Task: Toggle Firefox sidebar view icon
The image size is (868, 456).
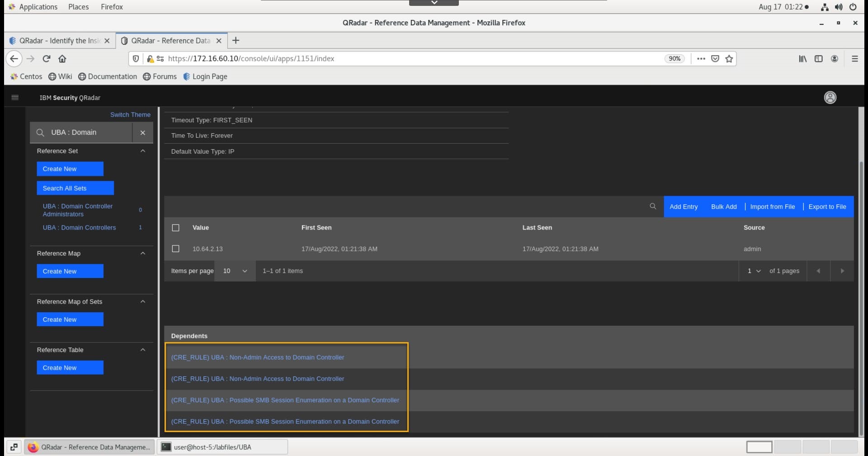Action: pos(818,58)
